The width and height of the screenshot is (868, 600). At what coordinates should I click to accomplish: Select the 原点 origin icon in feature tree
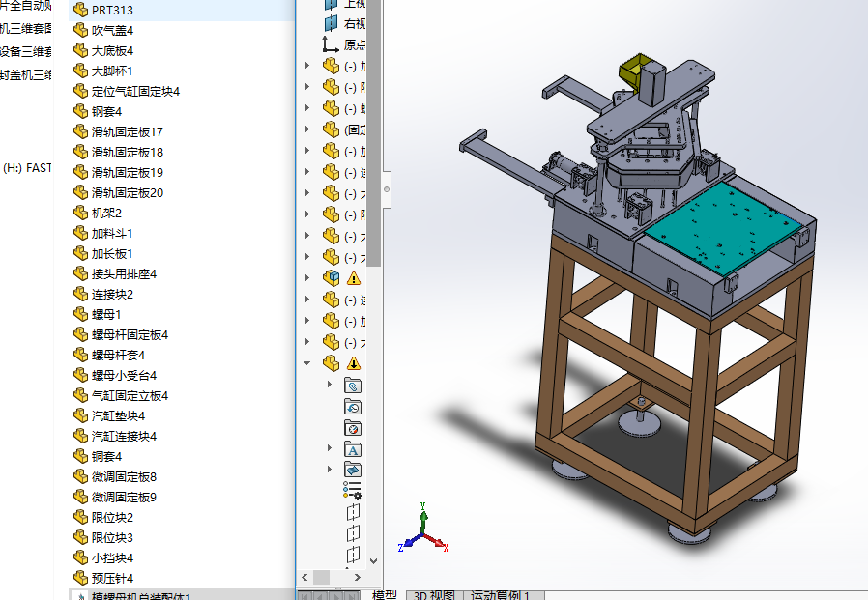point(331,44)
